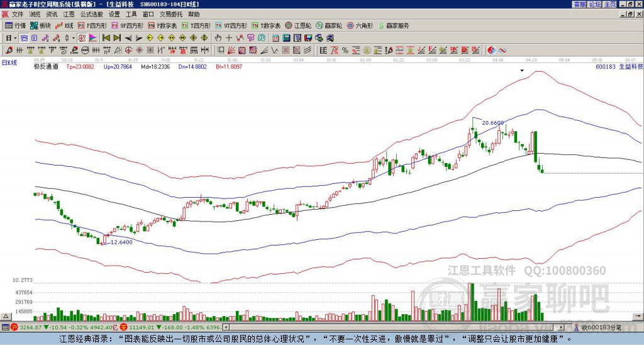Click the 收600183分笔 status entry
644x345 pixels.
pos(598,327)
